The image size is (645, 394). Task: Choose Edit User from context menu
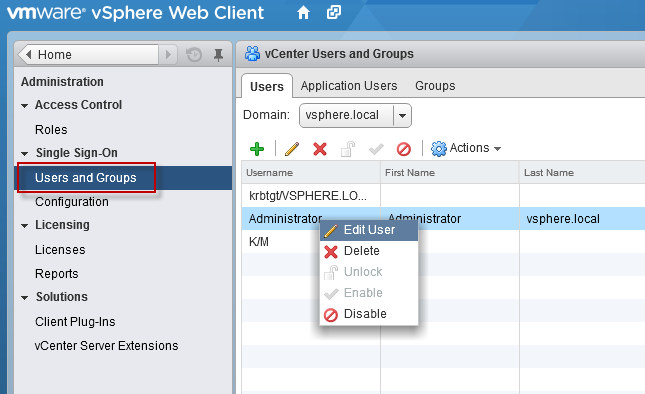pyautogui.click(x=369, y=230)
